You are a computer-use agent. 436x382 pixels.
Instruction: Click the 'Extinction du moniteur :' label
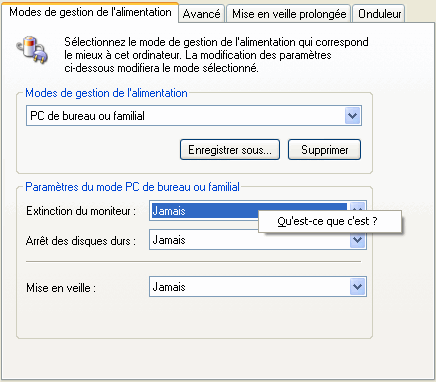[81, 211]
